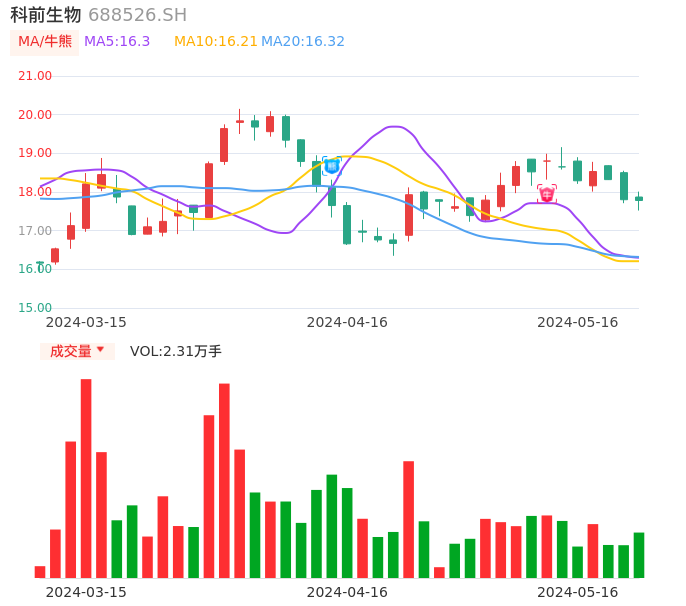The height and width of the screenshot is (606, 686).
Task: Click the 2024-03-15 date label under volume chart
Action: 86,592
